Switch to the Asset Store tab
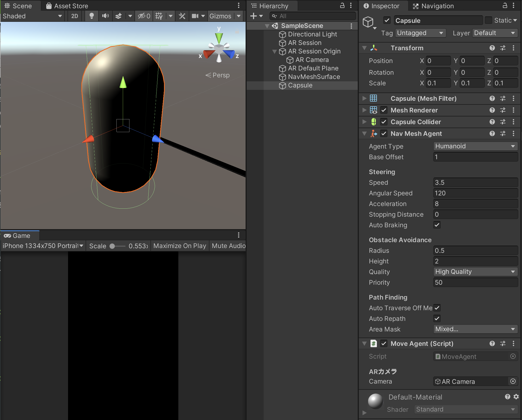522x420 pixels. tap(67, 6)
